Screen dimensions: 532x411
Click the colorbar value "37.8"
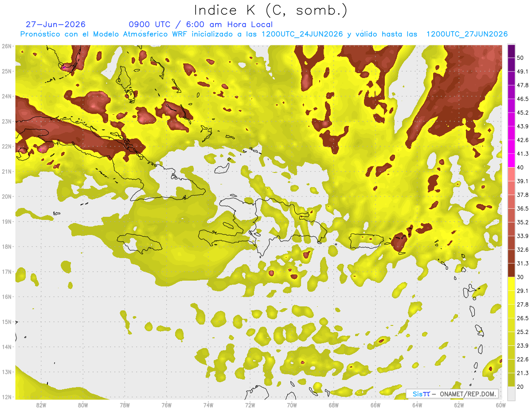point(522,195)
